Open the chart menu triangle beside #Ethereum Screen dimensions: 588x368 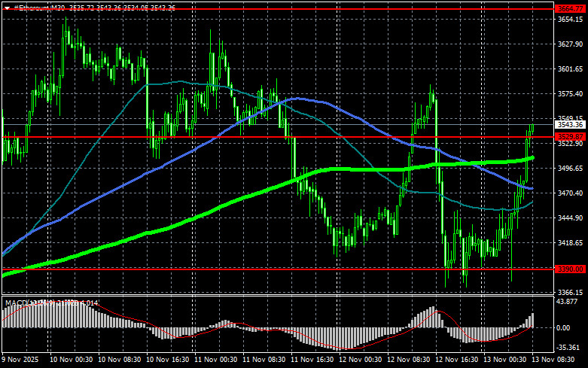pyautogui.click(x=7, y=8)
